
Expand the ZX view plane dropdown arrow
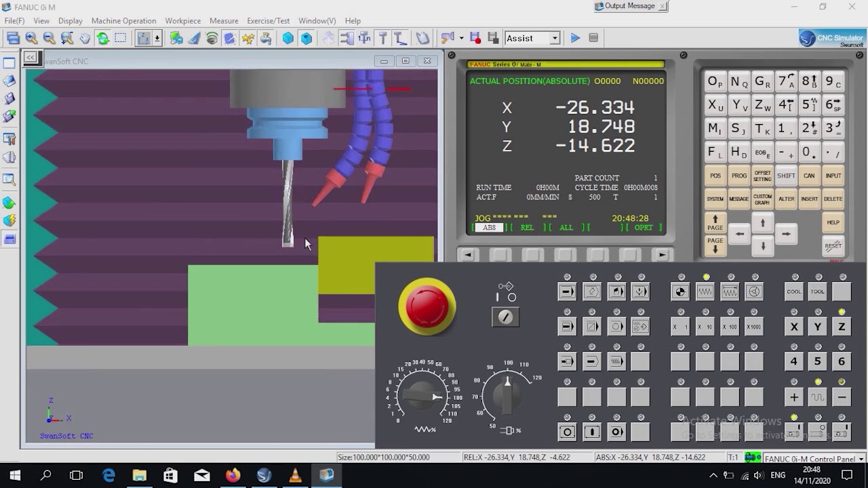pyautogui.click(x=157, y=39)
